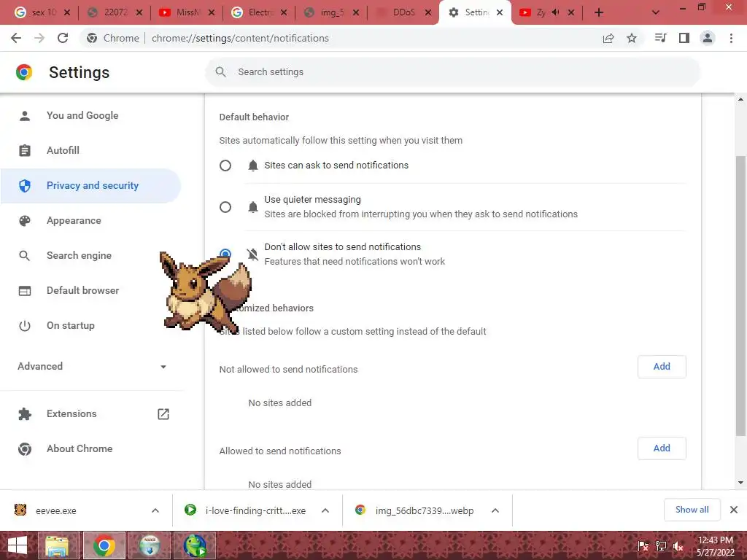Go back to the previous page
The height and width of the screenshot is (560, 747).
click(x=16, y=38)
